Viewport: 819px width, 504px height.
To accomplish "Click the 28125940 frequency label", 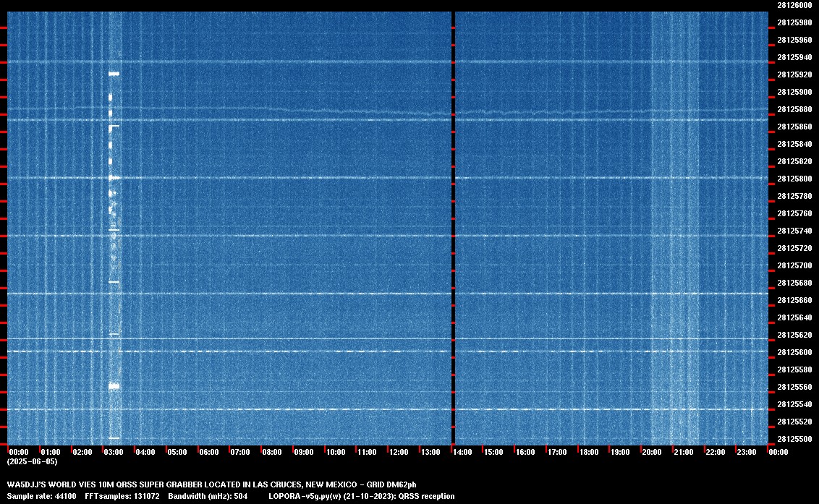I will [794, 57].
